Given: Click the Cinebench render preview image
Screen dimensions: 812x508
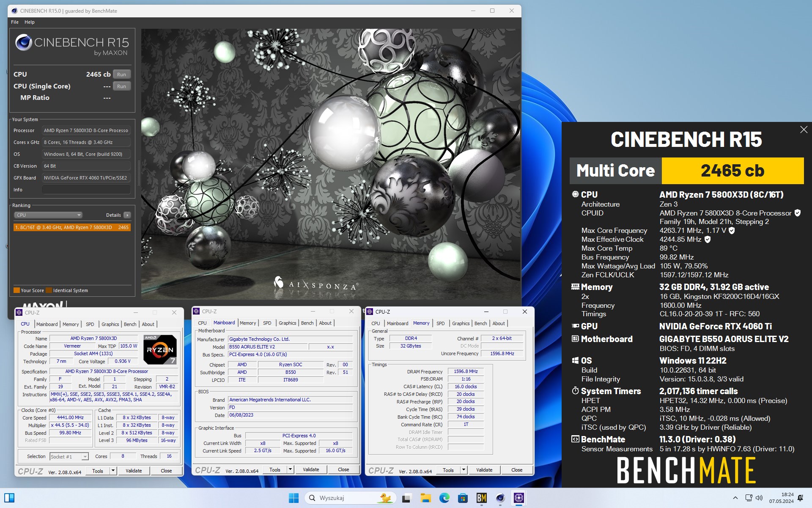Looking at the screenshot, I should pyautogui.click(x=330, y=164).
